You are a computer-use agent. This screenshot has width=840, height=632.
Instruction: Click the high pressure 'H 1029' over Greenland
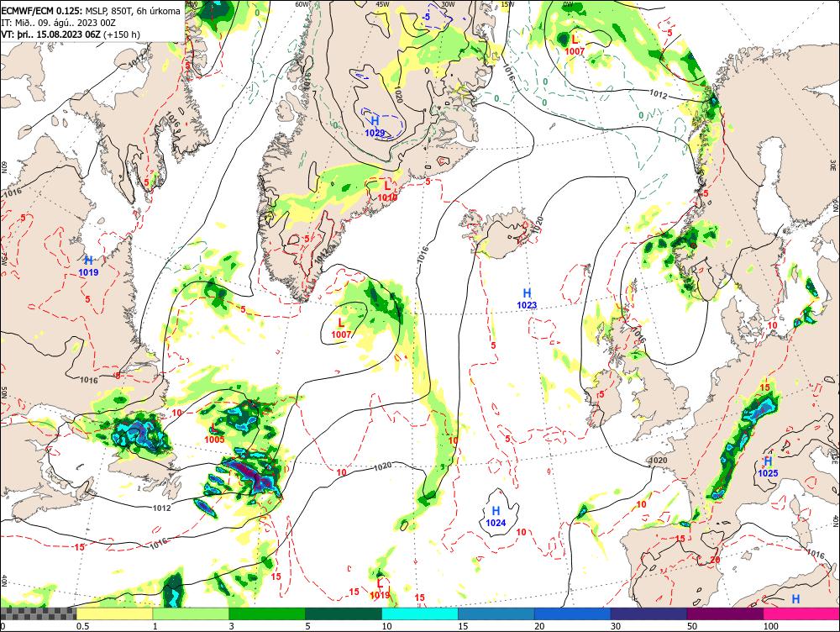click(x=375, y=126)
